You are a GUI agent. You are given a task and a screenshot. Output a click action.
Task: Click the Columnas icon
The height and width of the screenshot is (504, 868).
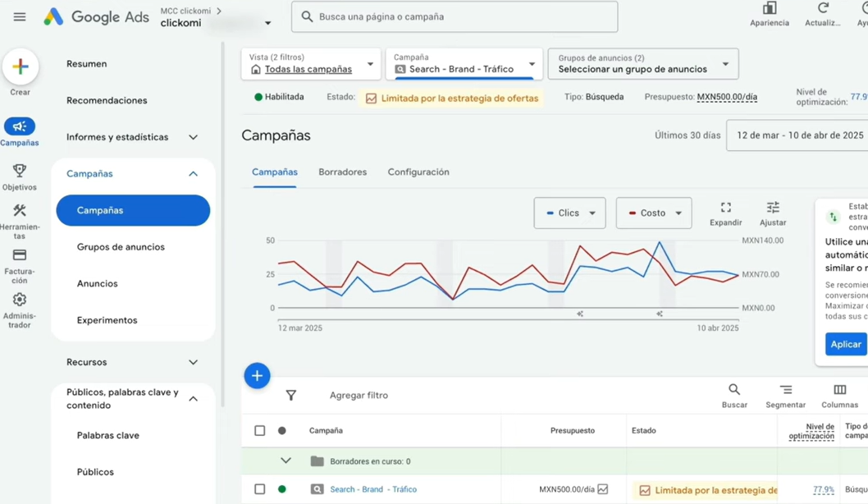[x=840, y=390]
